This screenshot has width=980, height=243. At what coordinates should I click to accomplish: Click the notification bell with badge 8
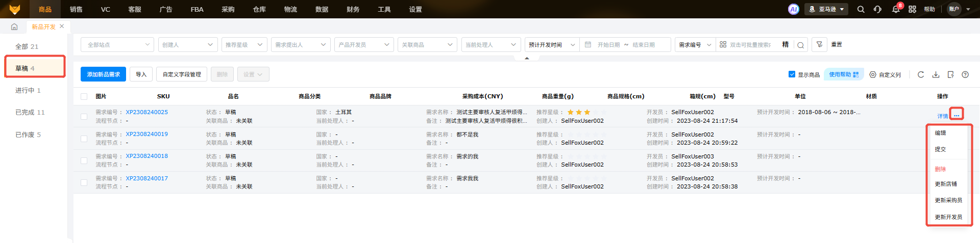coord(895,9)
